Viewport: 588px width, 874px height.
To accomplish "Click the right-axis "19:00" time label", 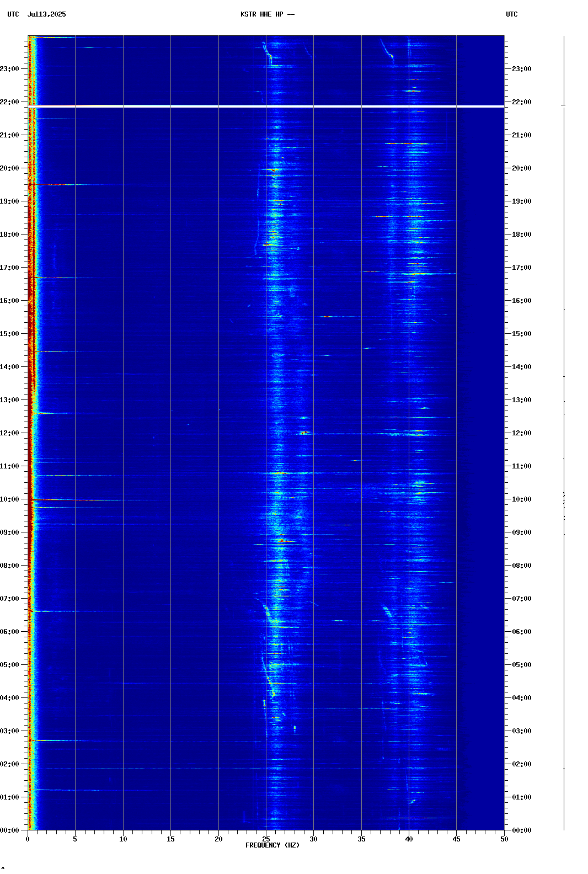I will click(522, 201).
